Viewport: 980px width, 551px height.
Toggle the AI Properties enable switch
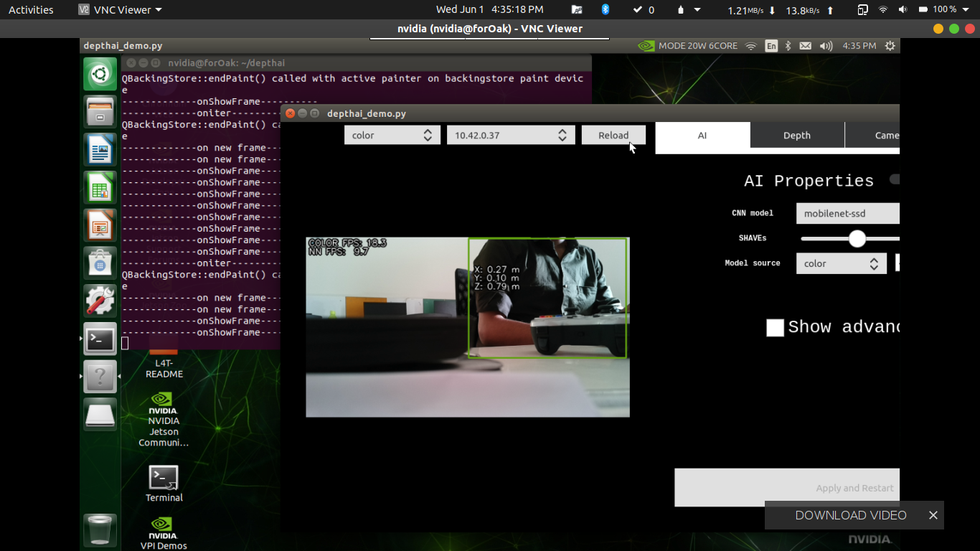(x=894, y=179)
